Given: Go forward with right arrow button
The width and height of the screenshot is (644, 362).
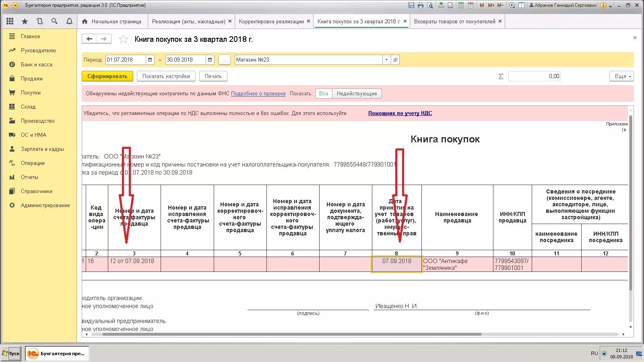Looking at the screenshot, I should pyautogui.click(x=104, y=39).
